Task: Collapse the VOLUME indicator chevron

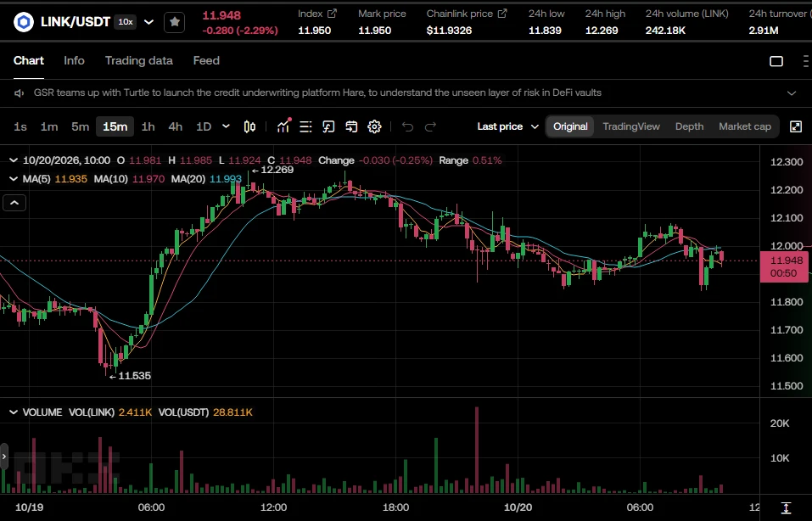Action: (14, 412)
